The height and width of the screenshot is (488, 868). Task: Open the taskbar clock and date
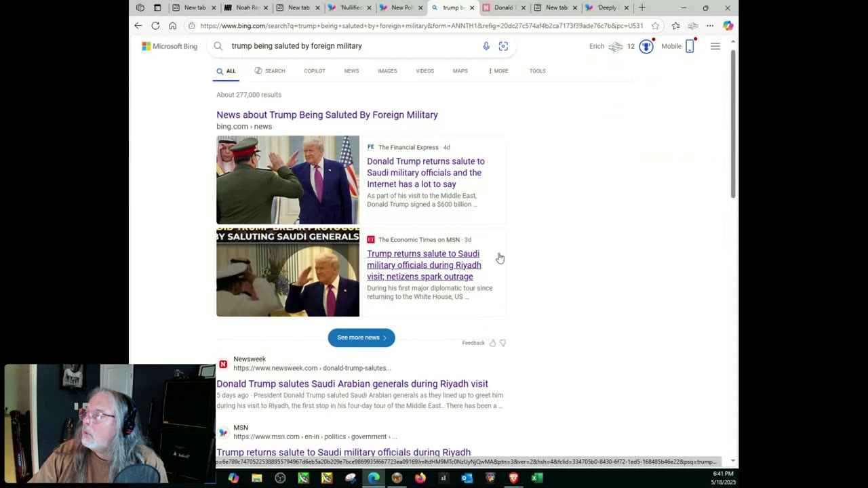coord(723,478)
